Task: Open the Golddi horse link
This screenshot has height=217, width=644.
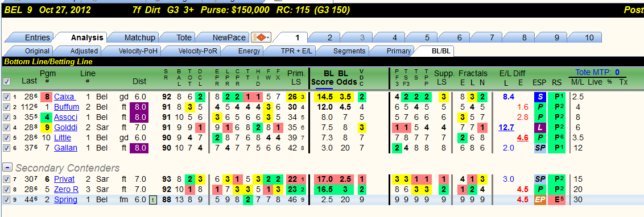Action: coord(66,128)
